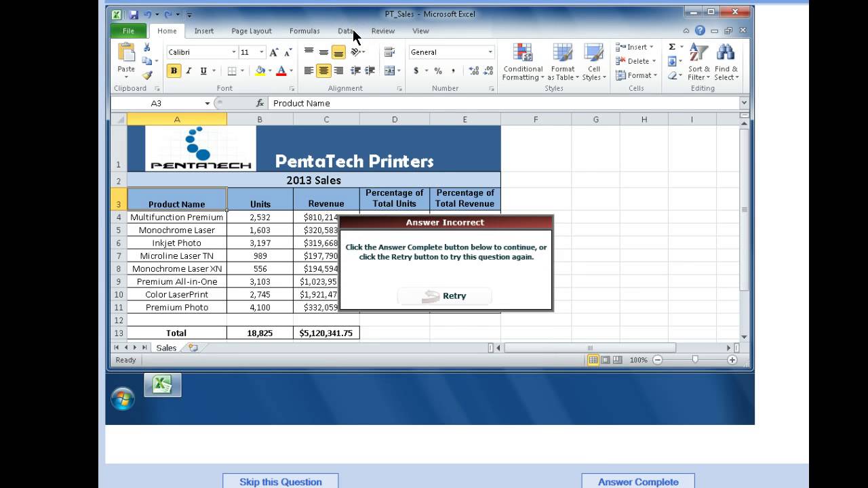868x488 pixels.
Task: Toggle Underline formatting button
Action: tap(203, 70)
